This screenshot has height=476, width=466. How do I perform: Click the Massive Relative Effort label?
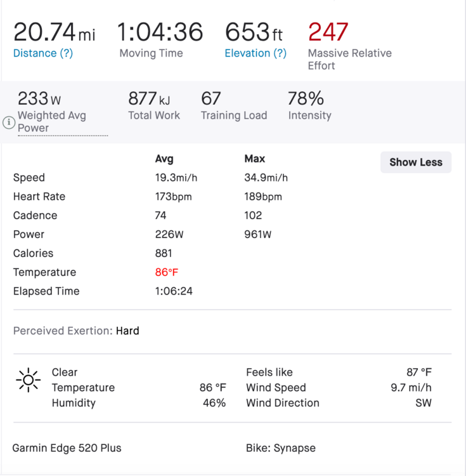coord(349,59)
